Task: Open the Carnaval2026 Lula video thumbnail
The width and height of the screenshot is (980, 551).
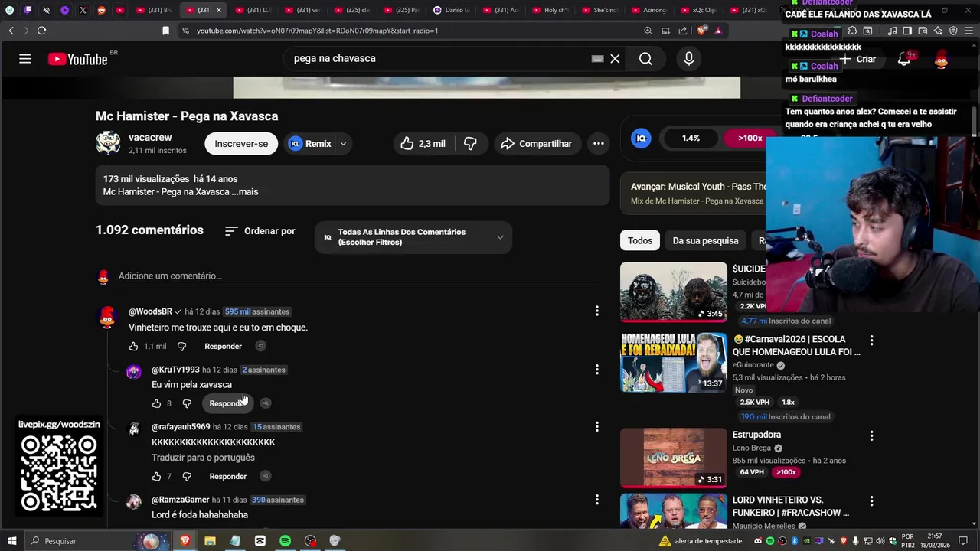Action: (674, 362)
